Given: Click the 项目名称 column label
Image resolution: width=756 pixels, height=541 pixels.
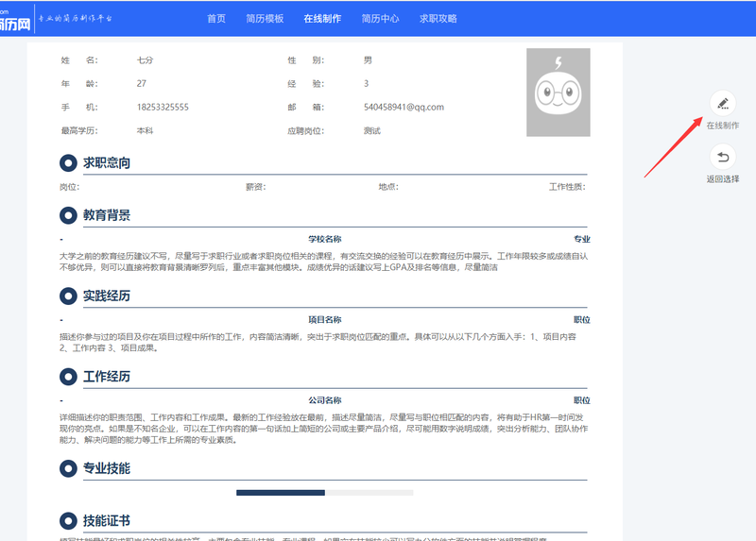Looking at the screenshot, I should [x=325, y=319].
